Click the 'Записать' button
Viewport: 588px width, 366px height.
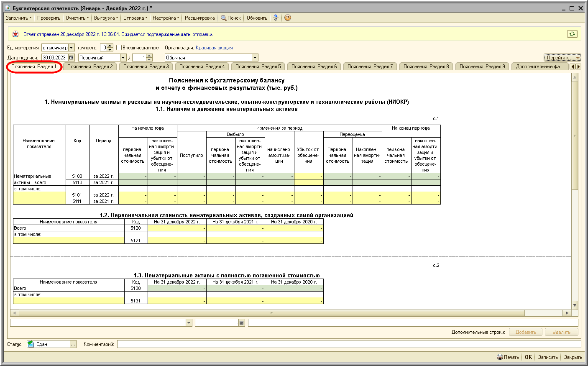[x=548, y=357]
